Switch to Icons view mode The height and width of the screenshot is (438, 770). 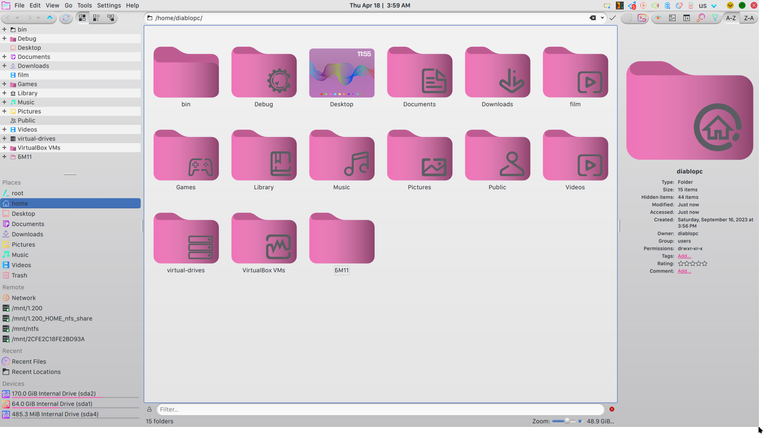(x=82, y=18)
